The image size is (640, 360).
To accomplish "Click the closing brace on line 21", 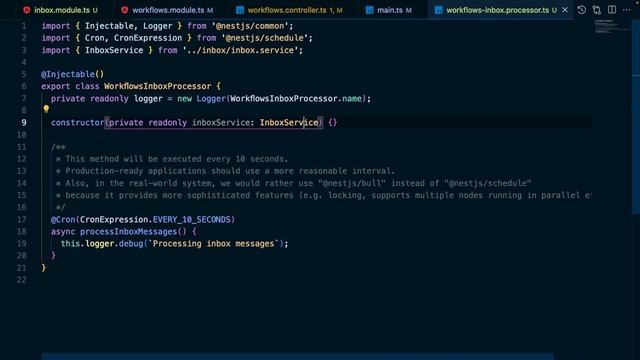I will coord(44,268).
